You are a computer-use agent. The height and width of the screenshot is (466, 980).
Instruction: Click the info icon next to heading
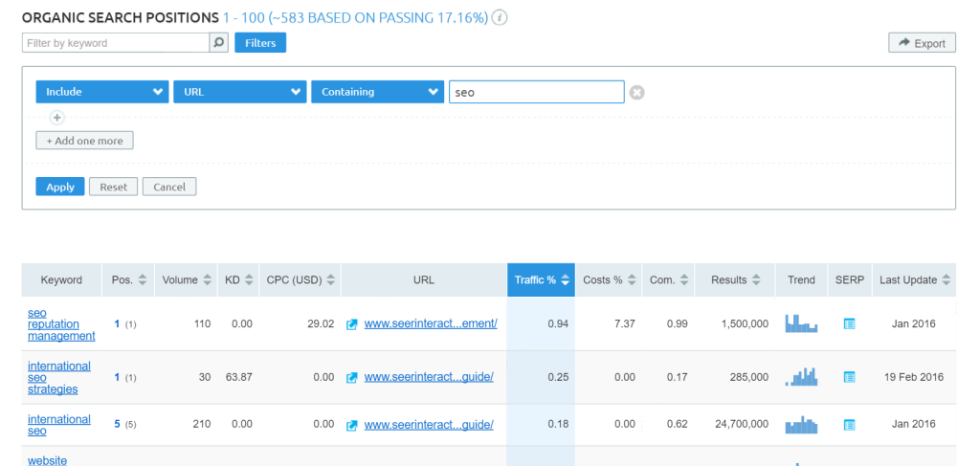coord(501,18)
